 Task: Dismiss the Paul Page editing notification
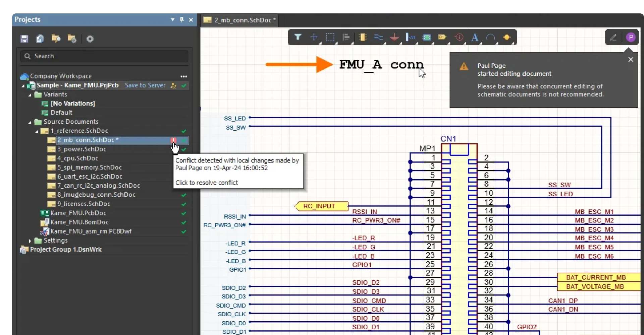coord(631,59)
